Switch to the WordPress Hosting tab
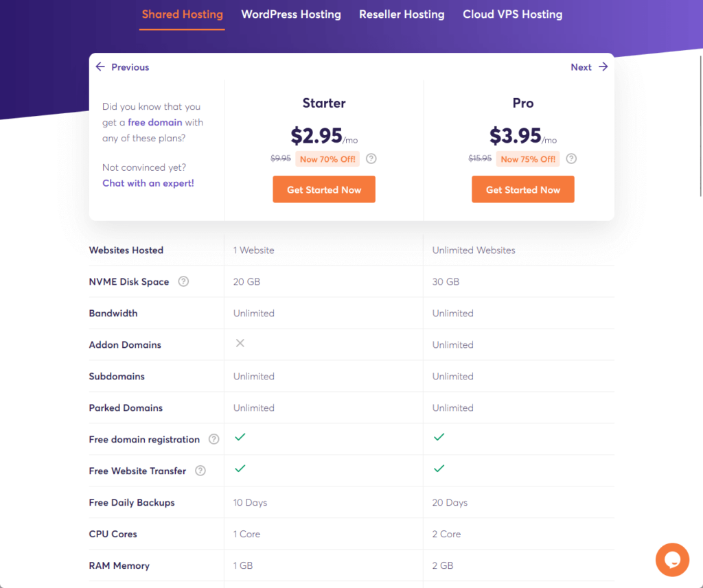 291,14
